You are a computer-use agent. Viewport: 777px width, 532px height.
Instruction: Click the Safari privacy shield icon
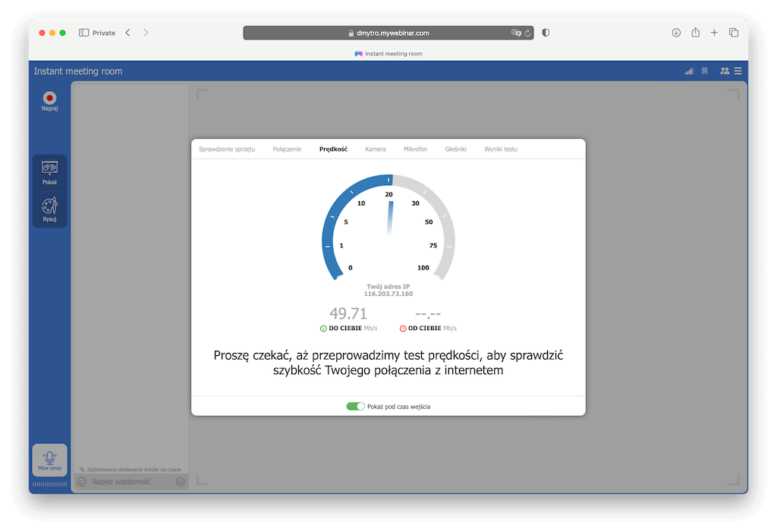click(x=545, y=33)
